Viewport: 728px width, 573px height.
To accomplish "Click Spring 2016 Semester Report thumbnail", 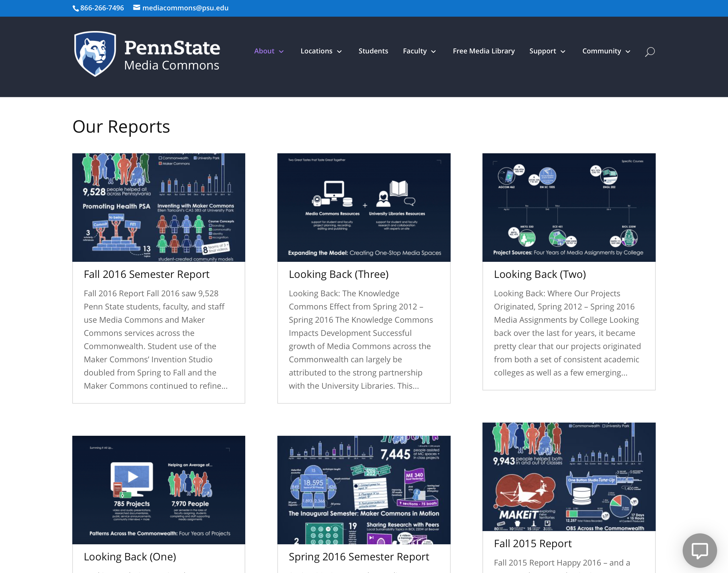I will [x=364, y=490].
